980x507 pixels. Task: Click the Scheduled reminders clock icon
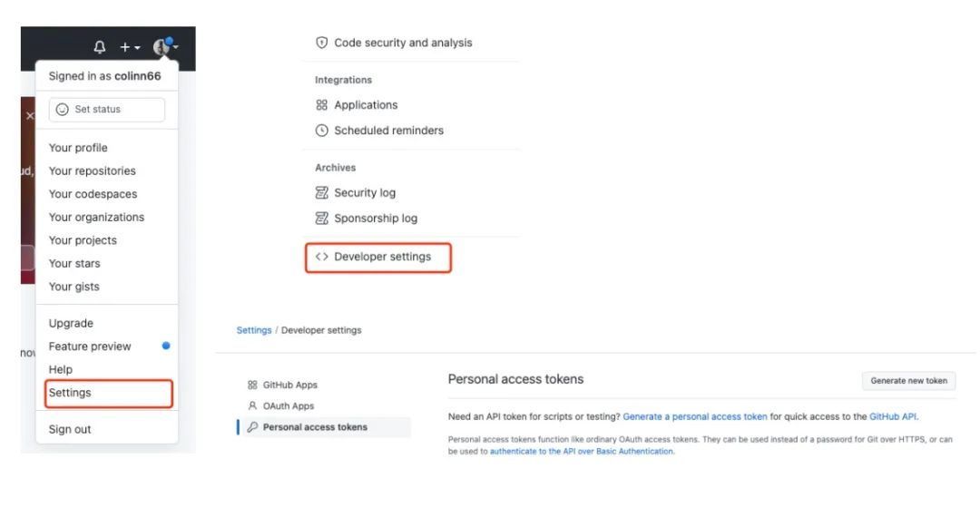[x=321, y=130]
